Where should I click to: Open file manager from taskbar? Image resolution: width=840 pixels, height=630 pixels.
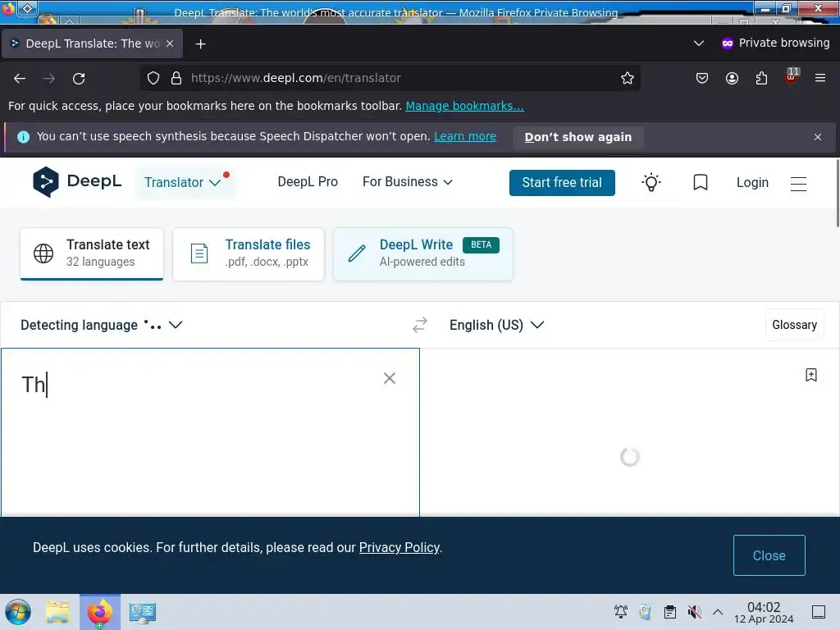pyautogui.click(x=57, y=612)
